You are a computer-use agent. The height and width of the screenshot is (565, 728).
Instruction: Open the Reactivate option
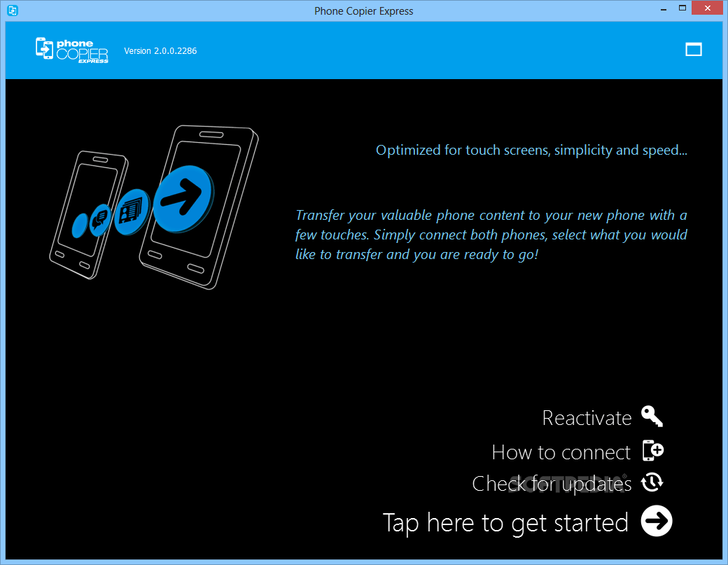587,417
